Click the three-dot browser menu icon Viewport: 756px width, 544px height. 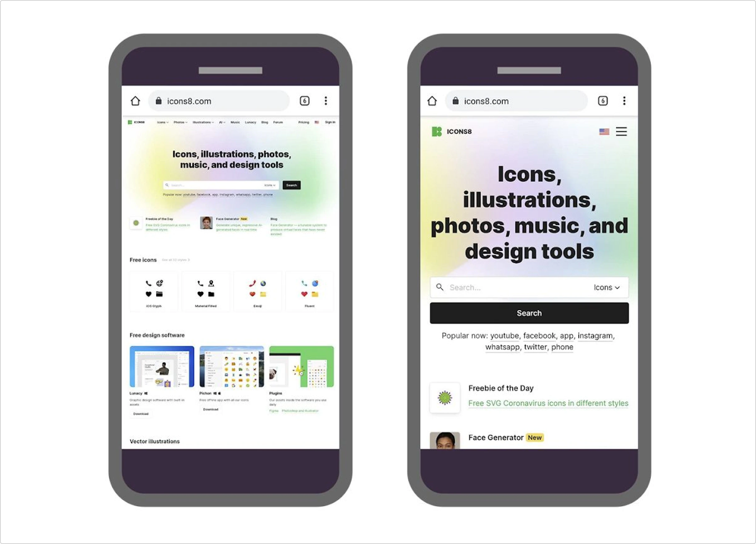326,101
